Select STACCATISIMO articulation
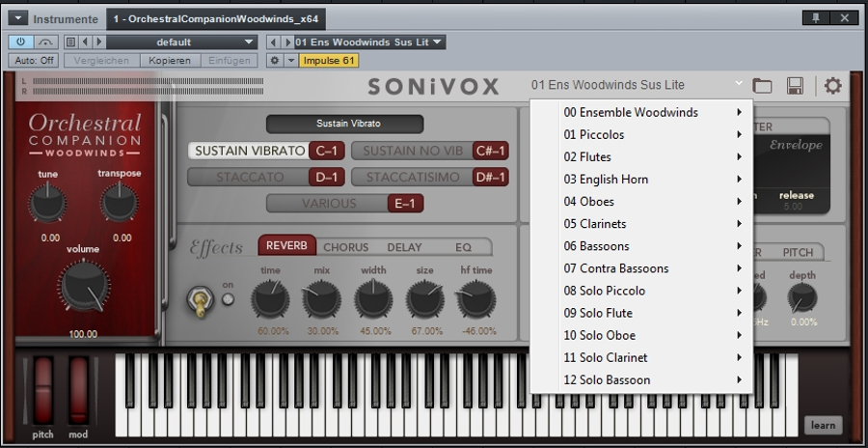This screenshot has width=868, height=448. tap(429, 177)
